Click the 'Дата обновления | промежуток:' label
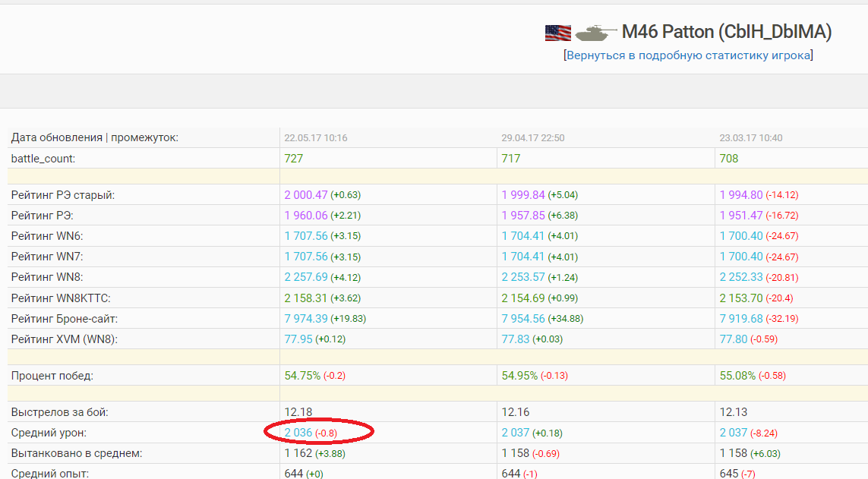The height and width of the screenshot is (479, 868). [95, 137]
